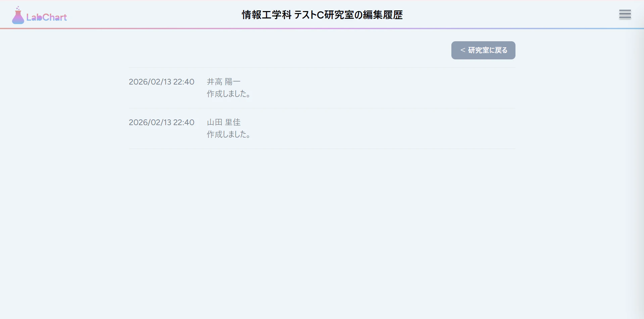644x319 pixels.
Task: Click 井高 陽一's timestamp 2026/02/13 22:40
Action: point(161,82)
